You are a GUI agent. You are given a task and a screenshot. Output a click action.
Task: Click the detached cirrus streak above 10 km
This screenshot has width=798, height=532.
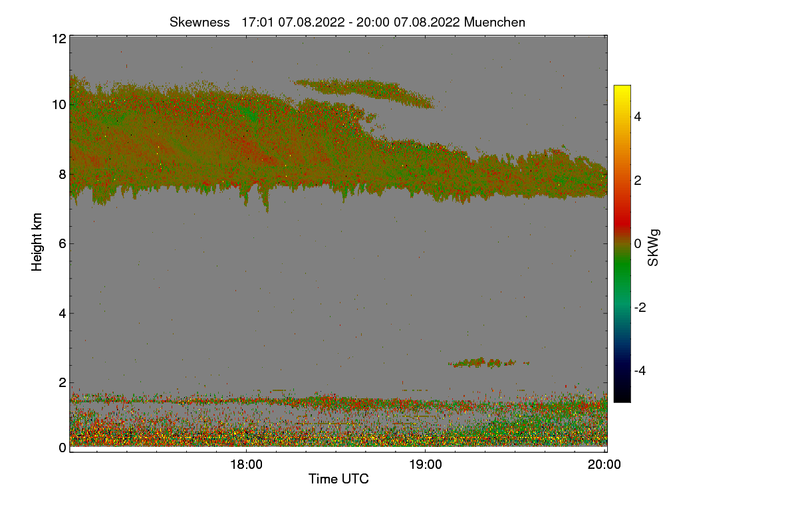point(364,92)
